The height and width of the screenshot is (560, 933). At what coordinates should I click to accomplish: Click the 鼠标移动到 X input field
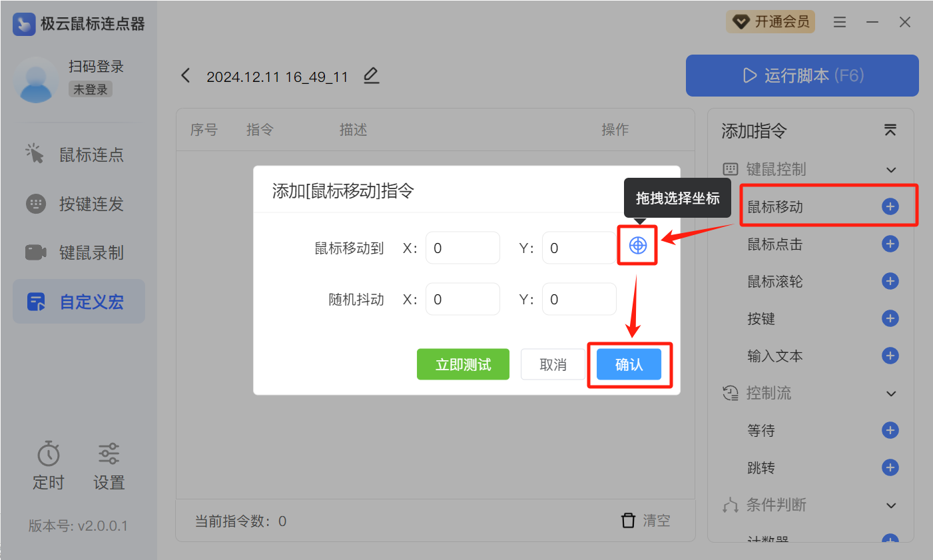pos(462,248)
